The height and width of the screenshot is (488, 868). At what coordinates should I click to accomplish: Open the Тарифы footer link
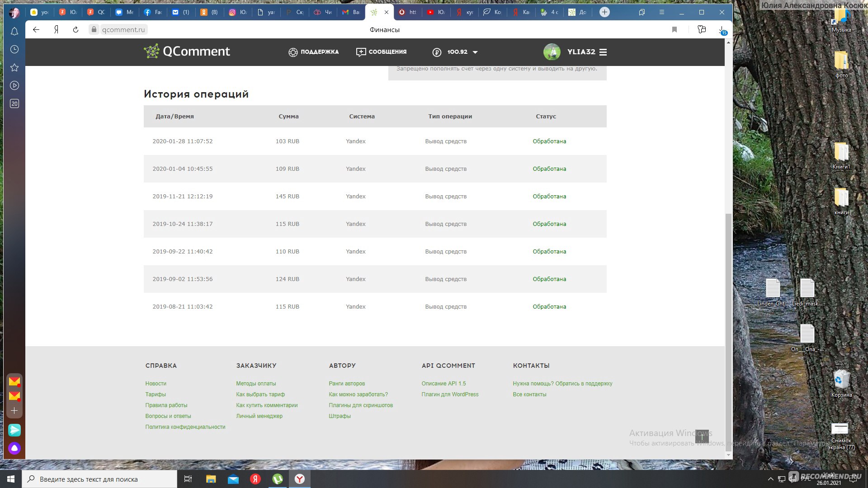click(156, 394)
